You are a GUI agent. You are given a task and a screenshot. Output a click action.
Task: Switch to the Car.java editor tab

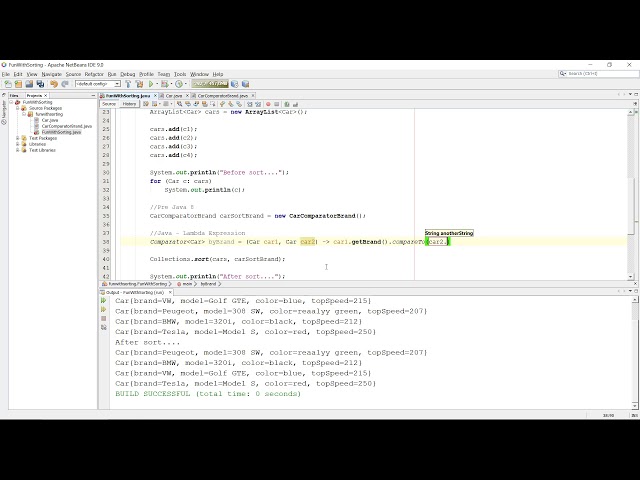click(174, 96)
